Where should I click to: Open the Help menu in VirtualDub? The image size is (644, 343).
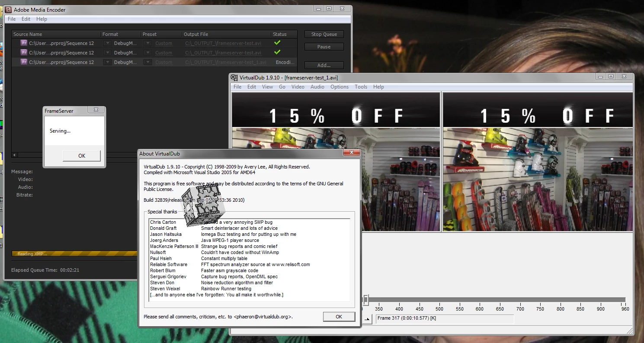coord(378,87)
